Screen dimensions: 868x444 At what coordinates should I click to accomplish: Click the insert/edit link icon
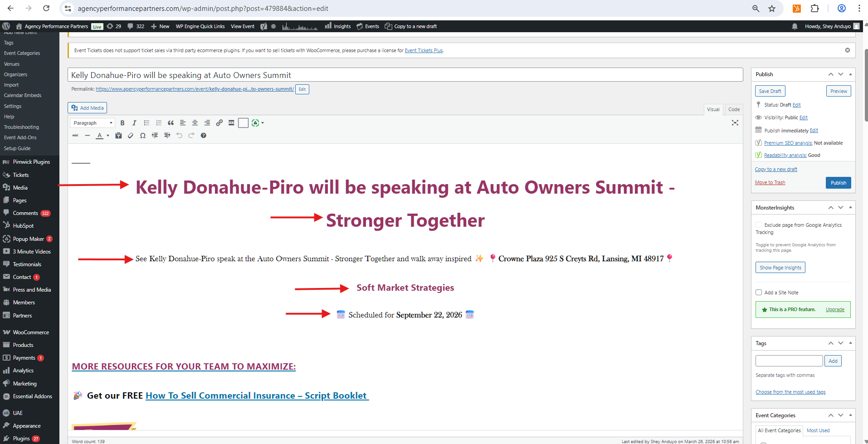coord(219,123)
